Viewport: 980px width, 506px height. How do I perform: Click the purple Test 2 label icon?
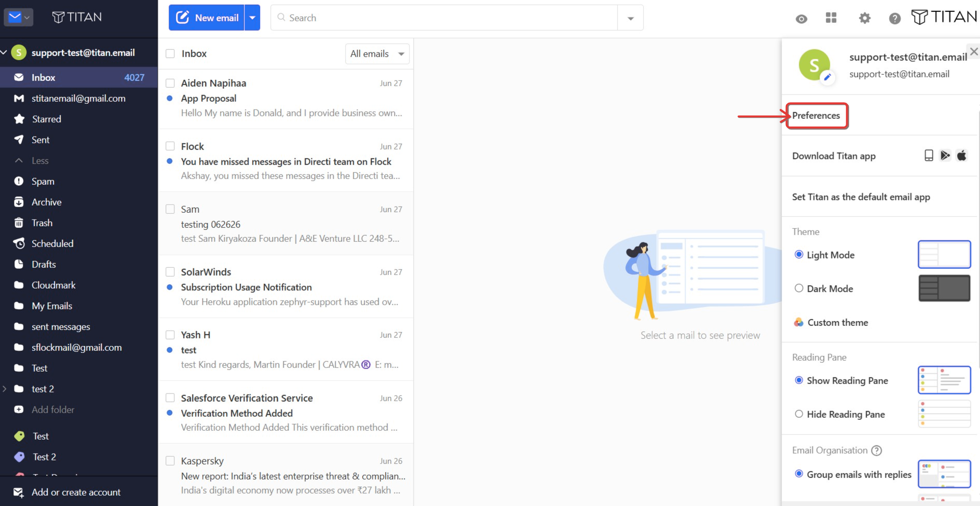(19, 457)
